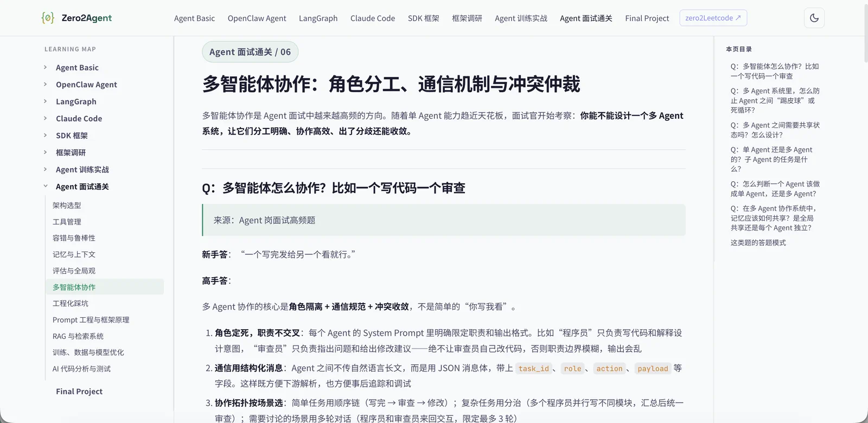Expand OpenClaw Agent sidebar chevron
Viewport: 868px width, 423px height.
[x=45, y=84]
